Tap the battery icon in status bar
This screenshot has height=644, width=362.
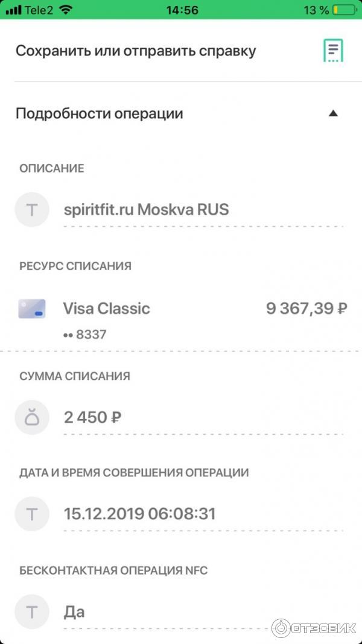pos(345,10)
